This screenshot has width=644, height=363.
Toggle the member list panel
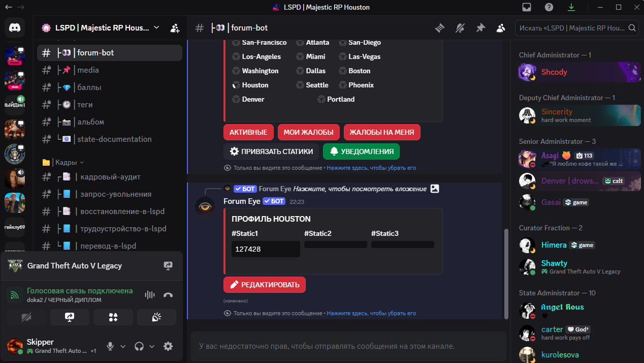tap(501, 28)
